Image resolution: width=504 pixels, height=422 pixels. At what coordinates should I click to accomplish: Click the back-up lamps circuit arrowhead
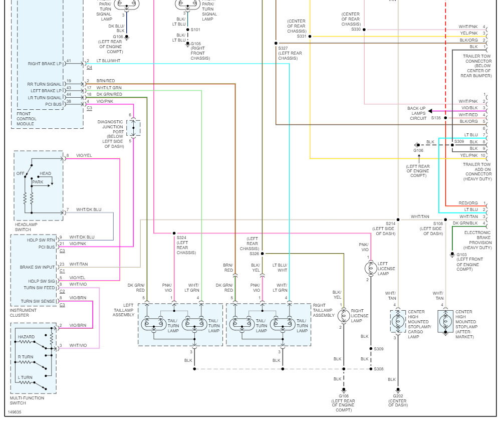click(430, 111)
